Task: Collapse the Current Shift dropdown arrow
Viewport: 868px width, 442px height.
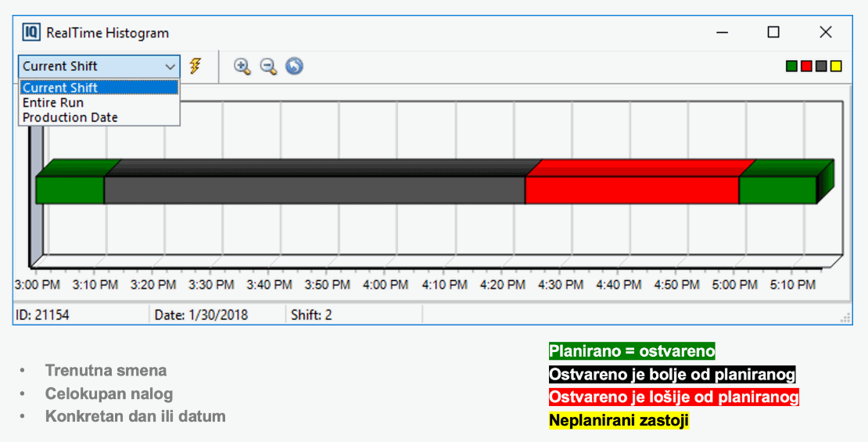Action: coord(170,66)
